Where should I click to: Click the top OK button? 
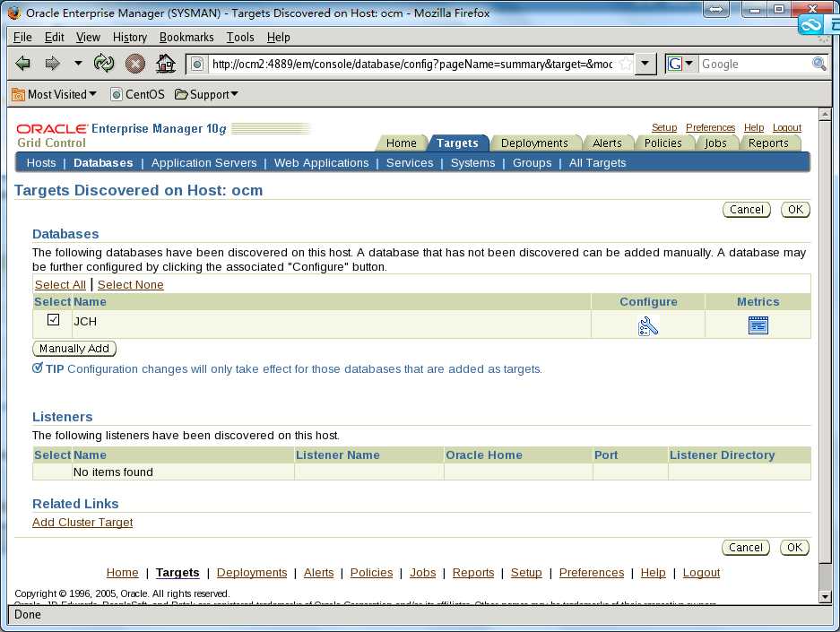click(795, 210)
